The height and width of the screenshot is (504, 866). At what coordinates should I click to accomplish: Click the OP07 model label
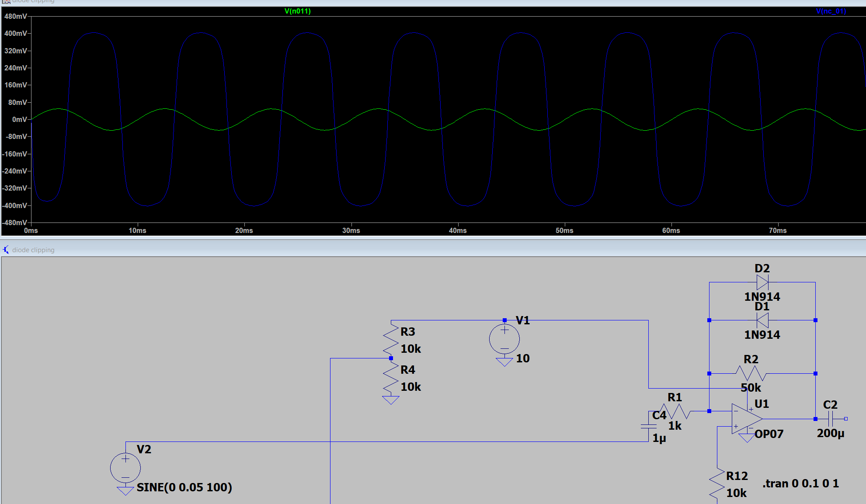(x=769, y=434)
